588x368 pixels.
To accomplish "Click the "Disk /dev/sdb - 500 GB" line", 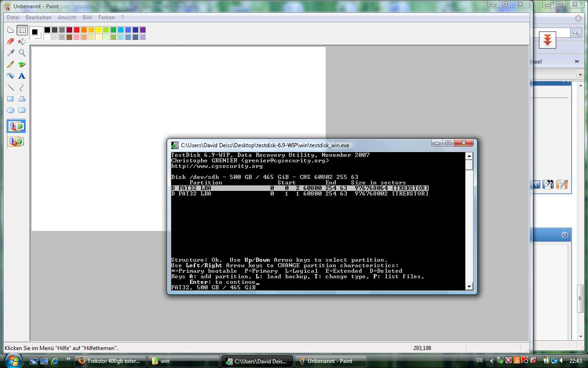I will 265,177.
